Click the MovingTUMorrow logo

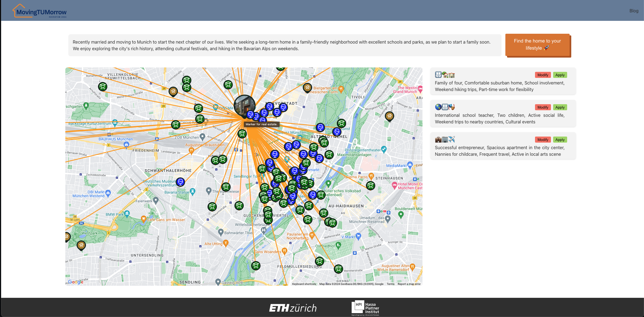coord(40,12)
